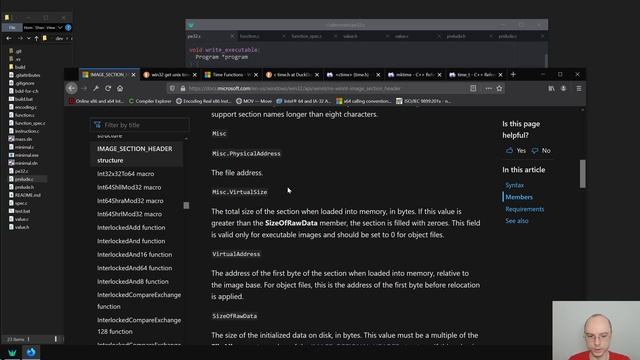Viewport: 640px width, 360px height.
Task: Click thumbs up Yes helpful icon
Action: click(509, 151)
